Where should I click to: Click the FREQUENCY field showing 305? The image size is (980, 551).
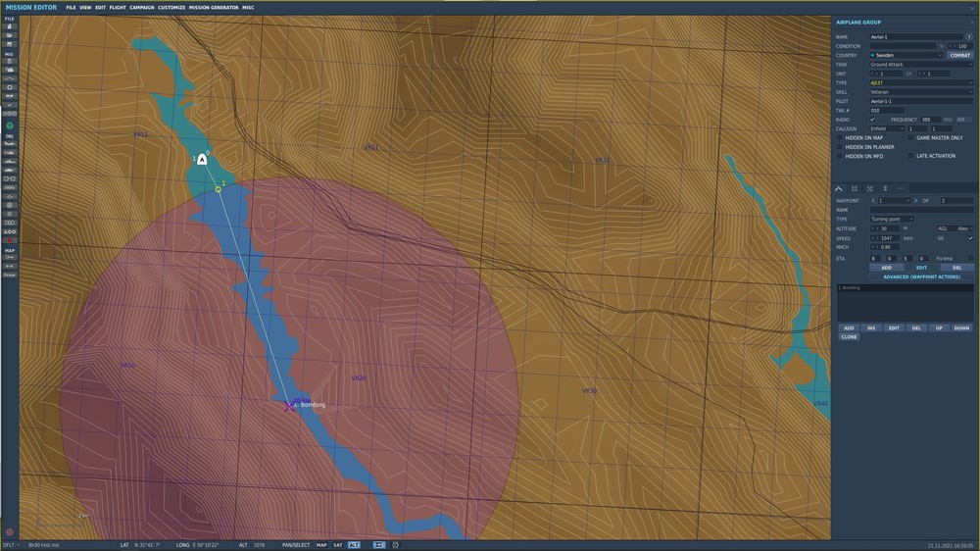[930, 120]
